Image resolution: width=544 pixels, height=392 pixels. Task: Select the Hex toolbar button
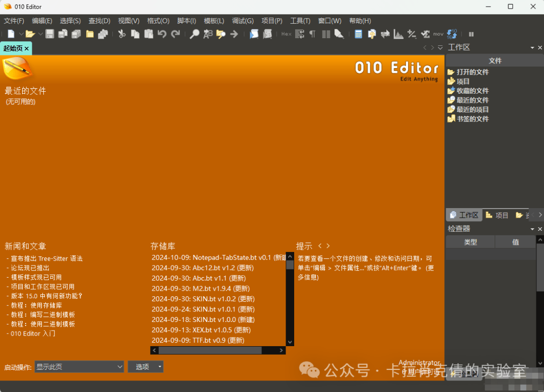285,34
